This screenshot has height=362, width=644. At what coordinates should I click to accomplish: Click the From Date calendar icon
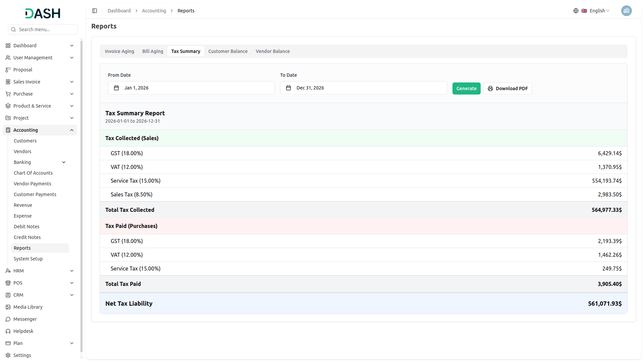pyautogui.click(x=116, y=88)
